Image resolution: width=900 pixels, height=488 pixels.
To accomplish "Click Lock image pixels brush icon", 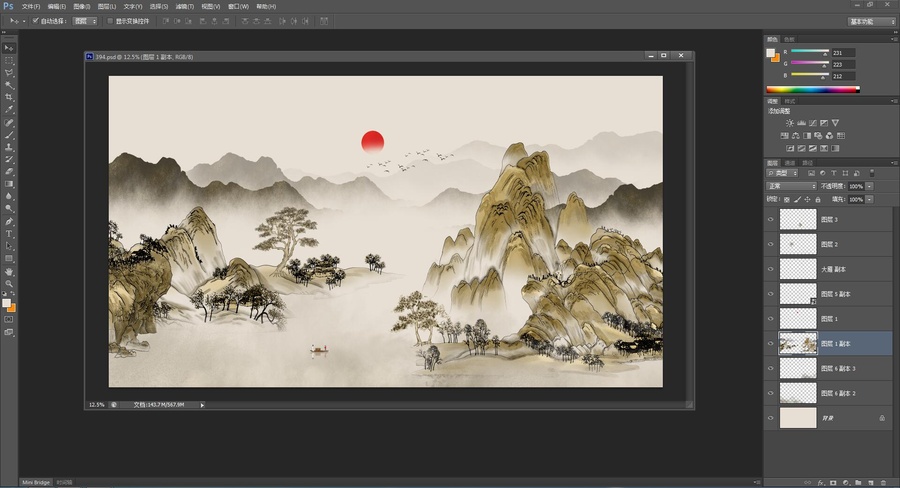I will pos(797,199).
